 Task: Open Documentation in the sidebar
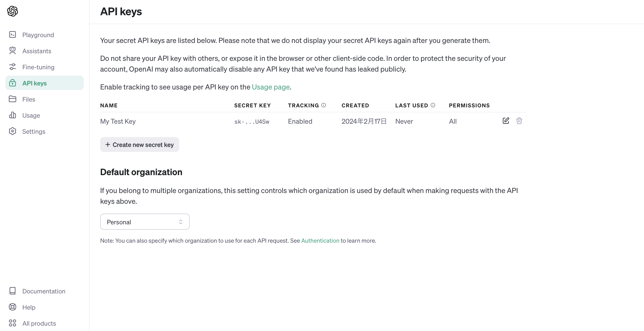point(44,291)
